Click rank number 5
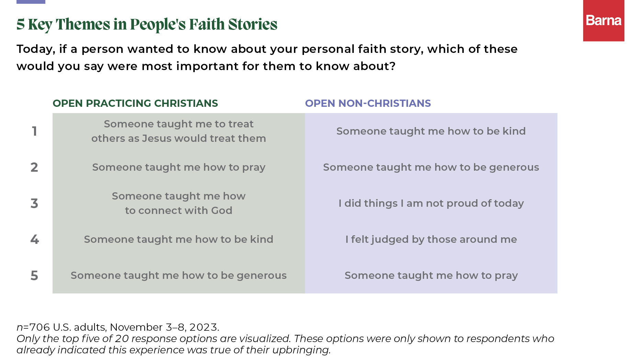The height and width of the screenshot is (363, 644). (34, 275)
